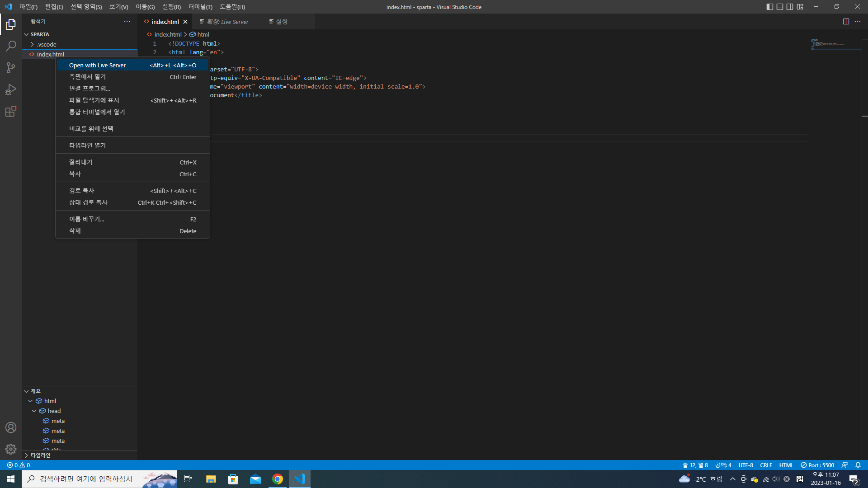Screen dimensions: 868x488
Task: Collapse the html node in outline
Action: (30, 401)
